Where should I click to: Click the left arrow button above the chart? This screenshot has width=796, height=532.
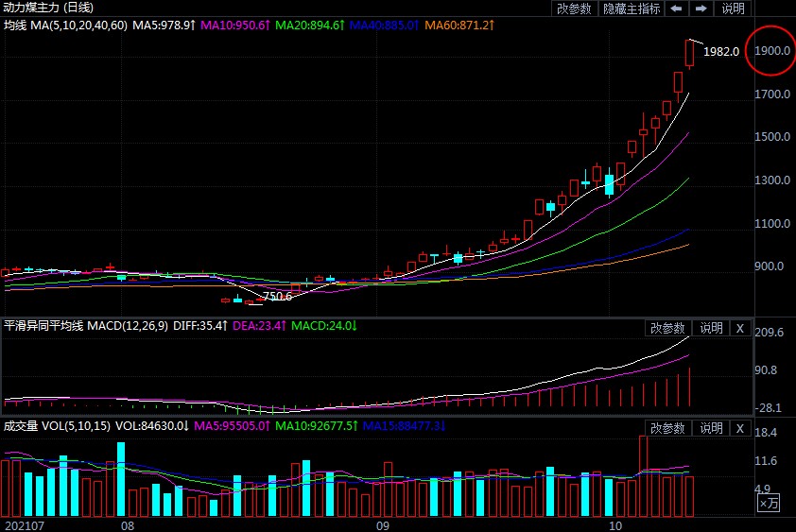677,9
